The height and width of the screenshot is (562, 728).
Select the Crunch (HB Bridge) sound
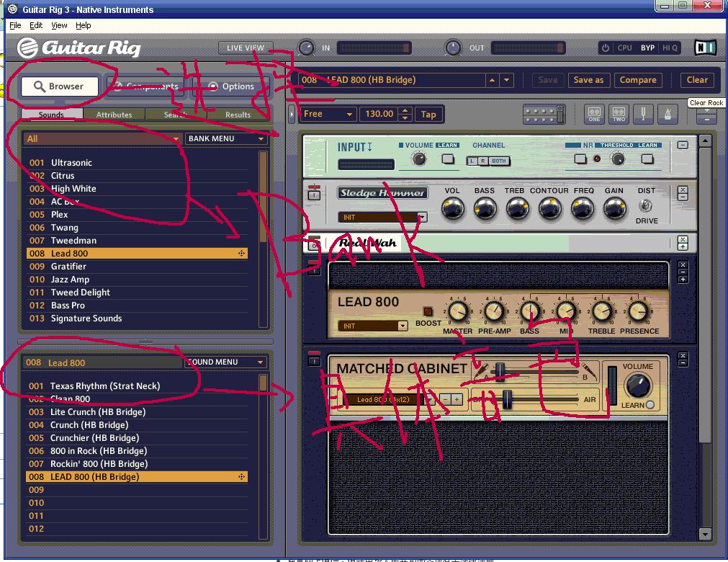click(x=137, y=425)
